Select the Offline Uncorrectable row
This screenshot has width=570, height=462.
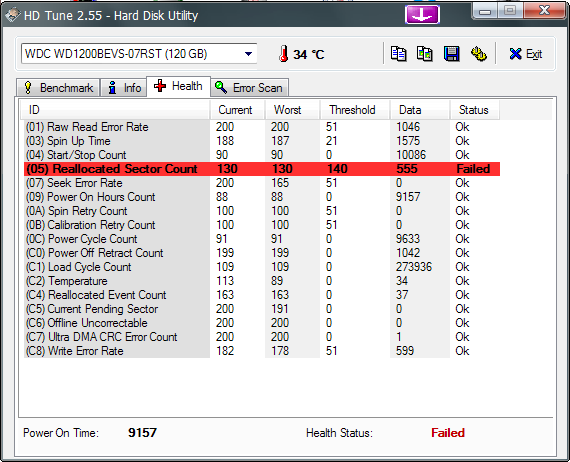[262, 323]
